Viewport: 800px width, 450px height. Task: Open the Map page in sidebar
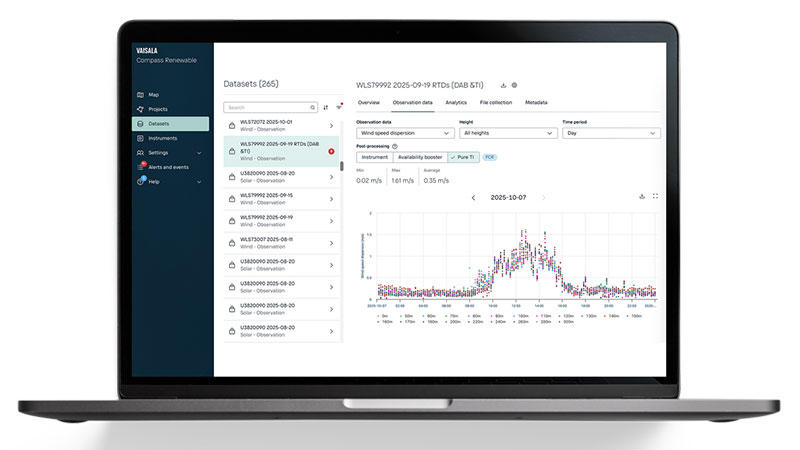pos(153,94)
